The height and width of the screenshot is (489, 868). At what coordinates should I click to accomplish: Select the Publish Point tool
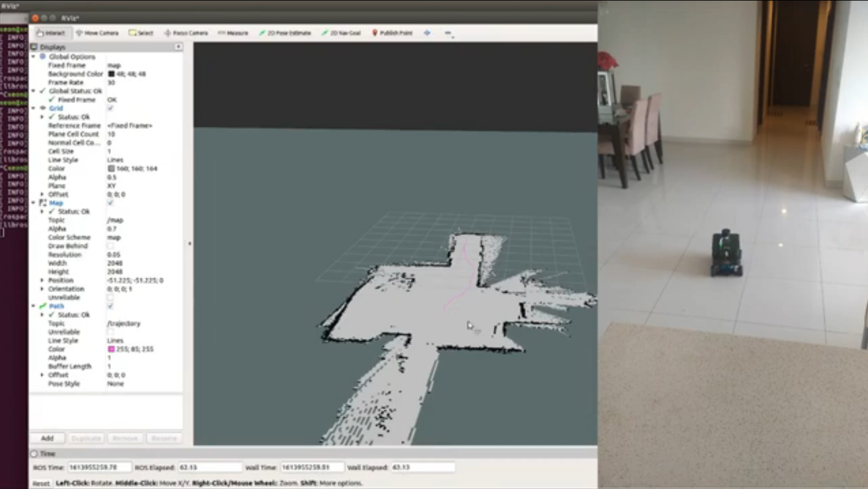392,33
